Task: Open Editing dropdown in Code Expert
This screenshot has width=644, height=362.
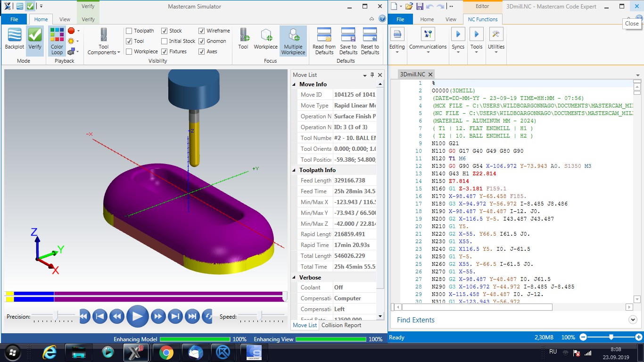Action: 397,41
